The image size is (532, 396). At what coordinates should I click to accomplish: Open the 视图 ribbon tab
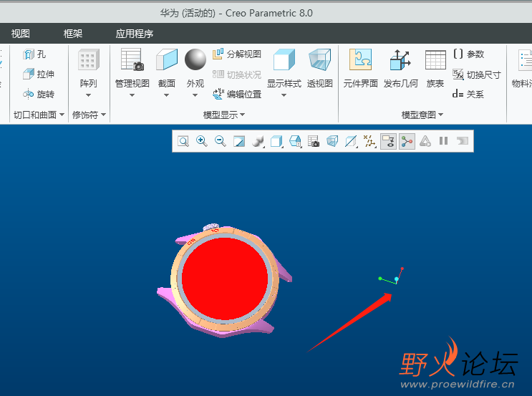[20, 34]
